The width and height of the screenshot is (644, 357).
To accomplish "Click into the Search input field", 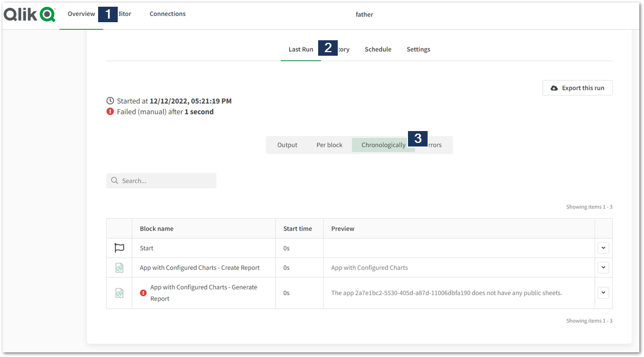I will 166,181.
